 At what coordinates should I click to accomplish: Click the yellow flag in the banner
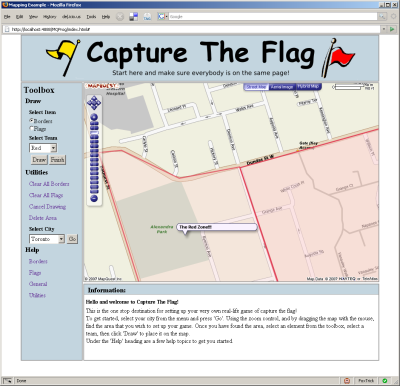click(x=64, y=58)
